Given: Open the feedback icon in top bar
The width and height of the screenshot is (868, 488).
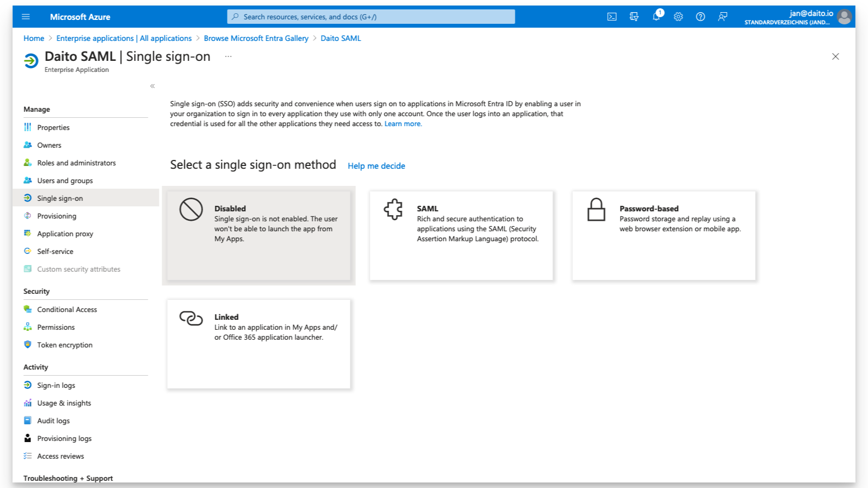Looking at the screenshot, I should [722, 17].
